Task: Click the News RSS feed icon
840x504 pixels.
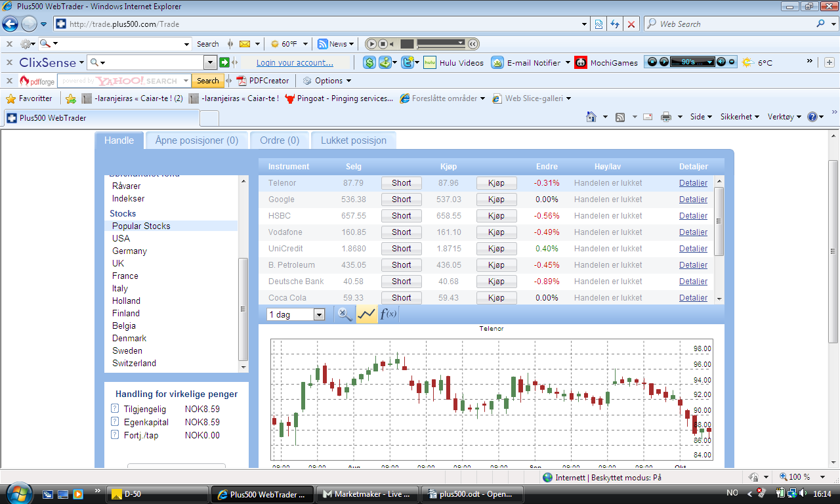Action: (x=322, y=44)
